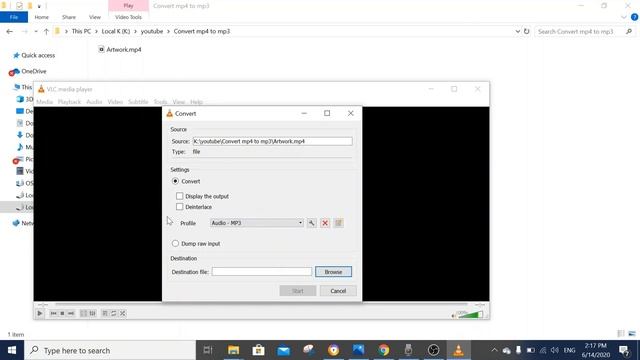Enable Display the output checkbox

180,196
